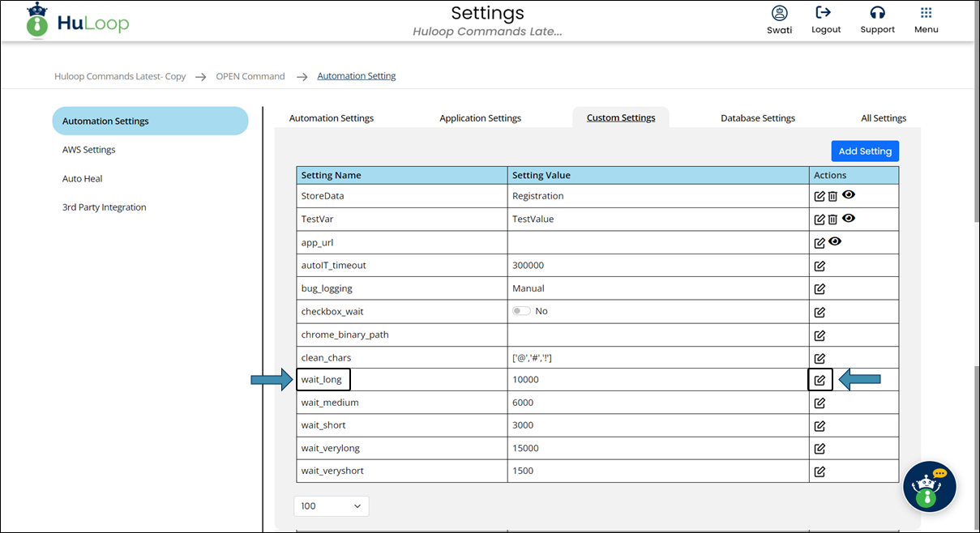980x533 pixels.
Task: Select the wait_long setting name cell
Action: point(402,379)
